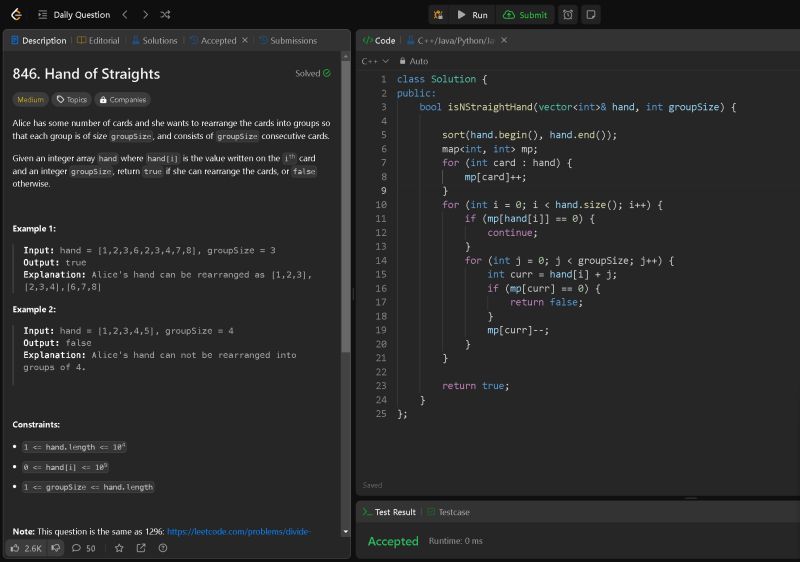The image size is (800, 562).
Task: Expand the Topics tag
Action: pyautogui.click(x=72, y=100)
